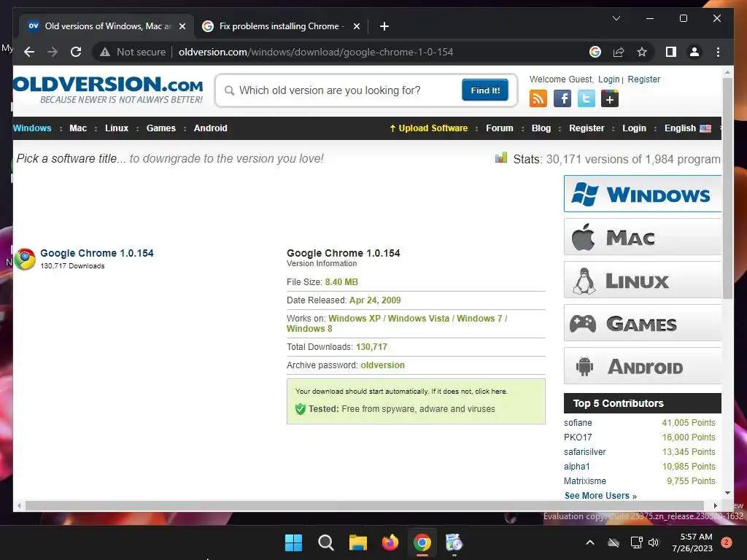Open the English language selector
This screenshot has height=560, width=747.
(687, 128)
